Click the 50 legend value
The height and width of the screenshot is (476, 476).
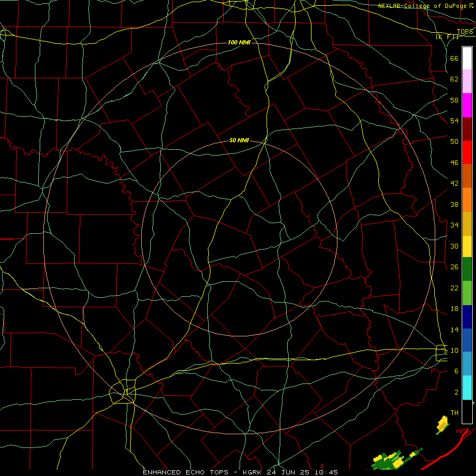(x=454, y=142)
